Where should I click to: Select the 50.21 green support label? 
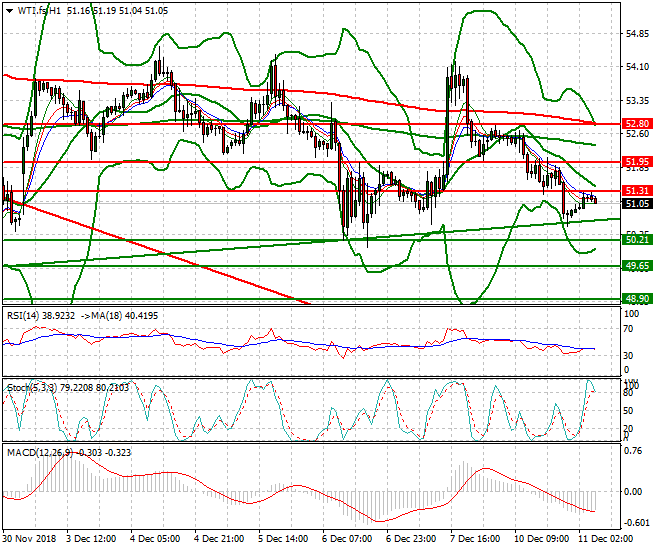pos(638,240)
